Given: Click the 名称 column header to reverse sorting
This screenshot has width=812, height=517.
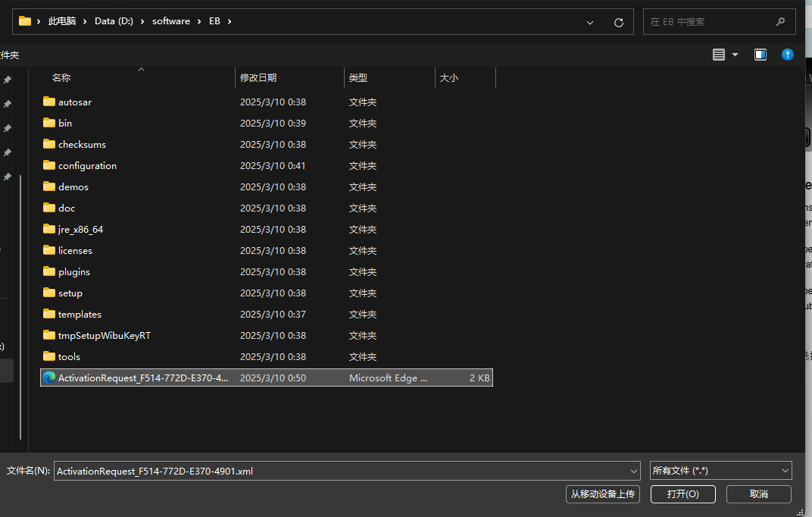Looking at the screenshot, I should coord(61,77).
